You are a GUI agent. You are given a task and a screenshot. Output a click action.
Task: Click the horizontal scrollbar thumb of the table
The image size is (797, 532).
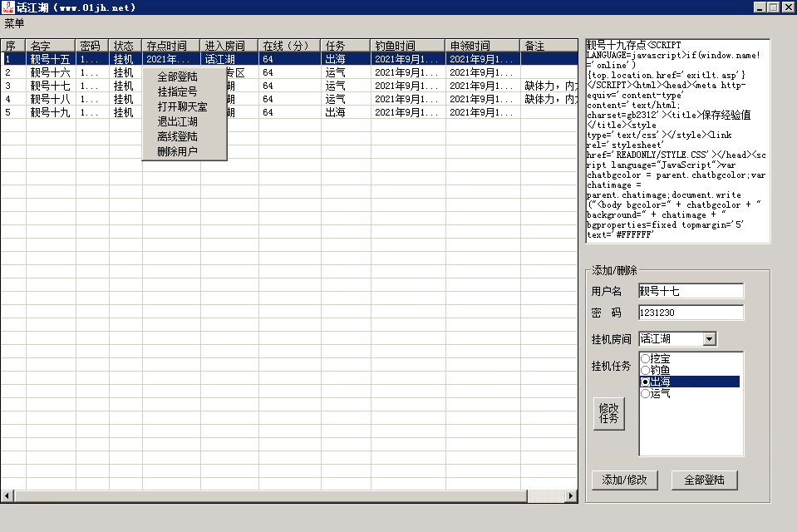(x=270, y=496)
